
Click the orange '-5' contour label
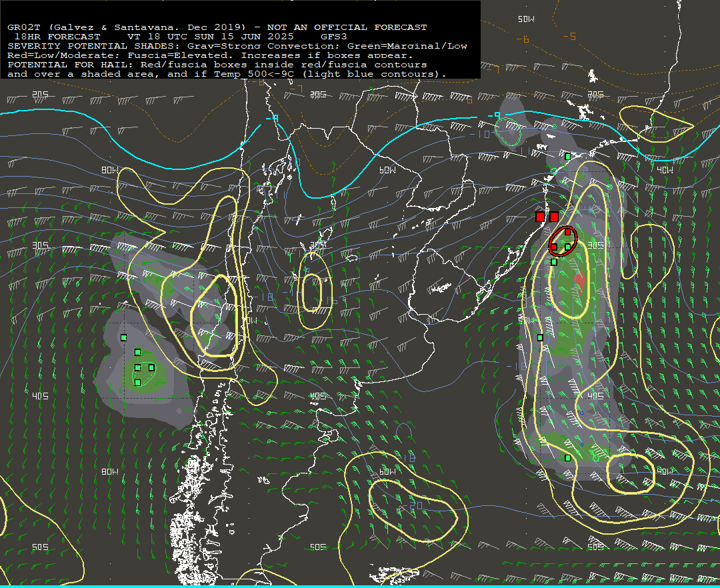pyautogui.click(x=569, y=36)
